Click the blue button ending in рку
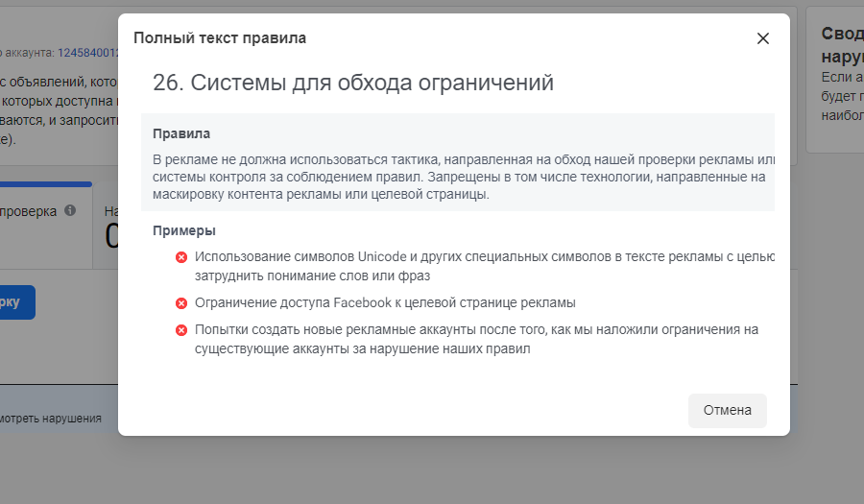This screenshot has width=864, height=504. pyautogui.click(x=17, y=301)
